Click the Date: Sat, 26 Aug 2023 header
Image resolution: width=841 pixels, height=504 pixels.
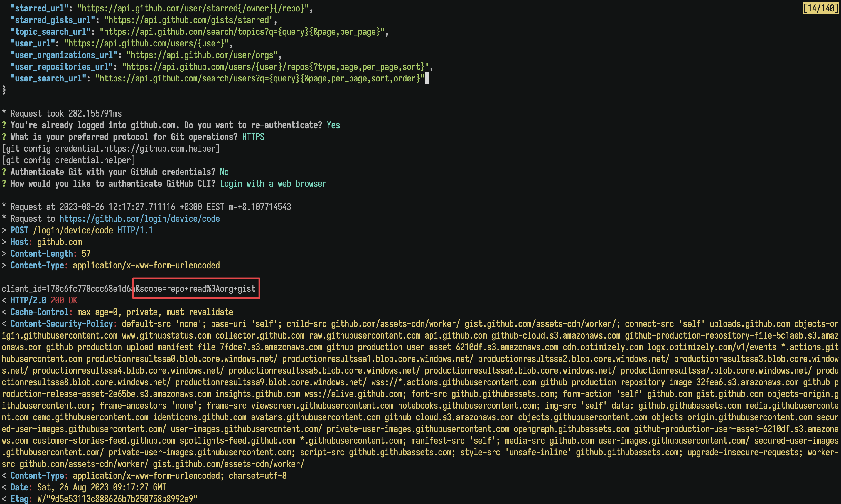[84, 487]
